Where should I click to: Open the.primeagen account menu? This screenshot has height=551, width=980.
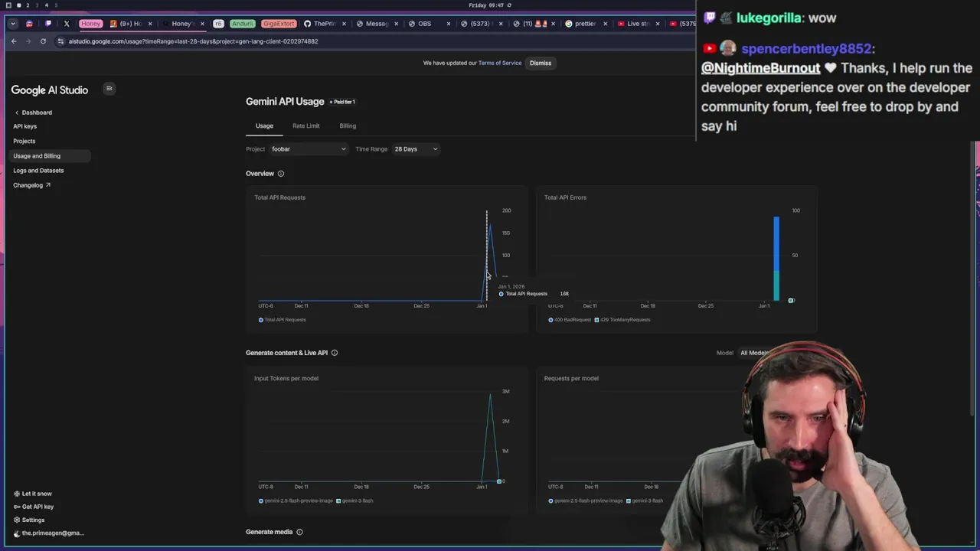pyautogui.click(x=49, y=533)
